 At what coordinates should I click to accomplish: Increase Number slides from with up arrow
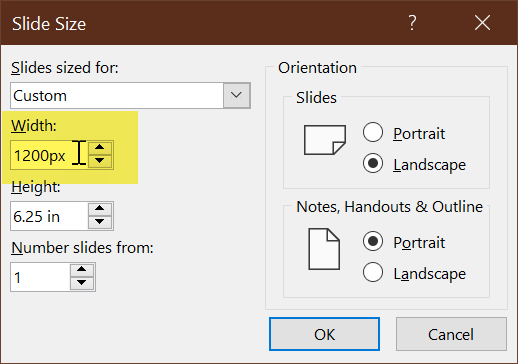(82, 270)
